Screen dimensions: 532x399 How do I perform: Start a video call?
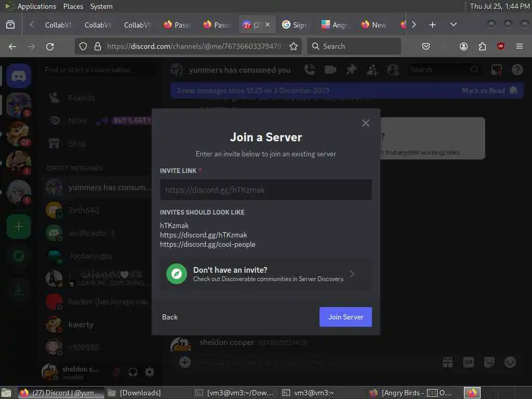coord(330,70)
